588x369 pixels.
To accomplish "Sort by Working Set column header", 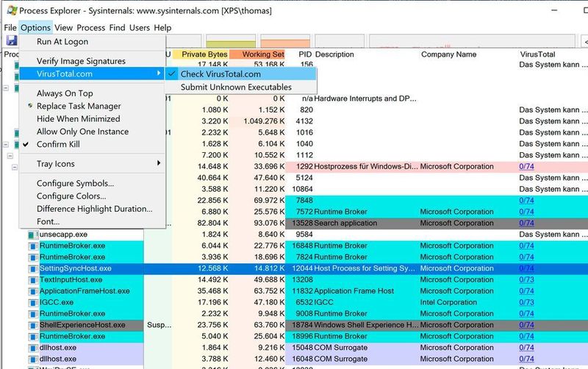I will click(x=258, y=54).
